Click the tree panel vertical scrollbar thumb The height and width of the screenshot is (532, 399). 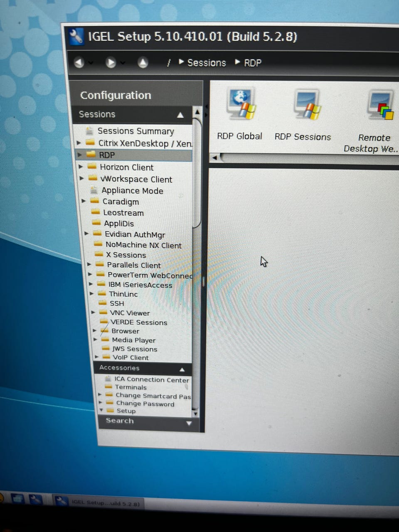tap(197, 172)
